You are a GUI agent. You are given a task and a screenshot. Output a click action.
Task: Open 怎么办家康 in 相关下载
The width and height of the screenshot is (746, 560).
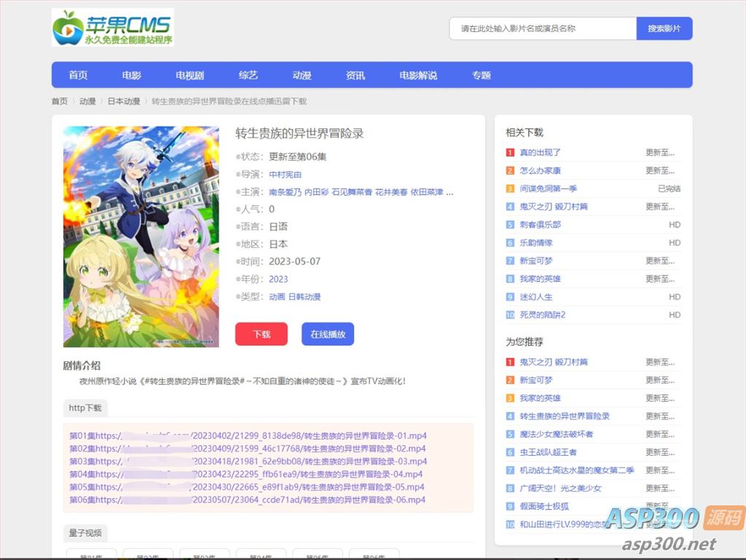point(540,170)
